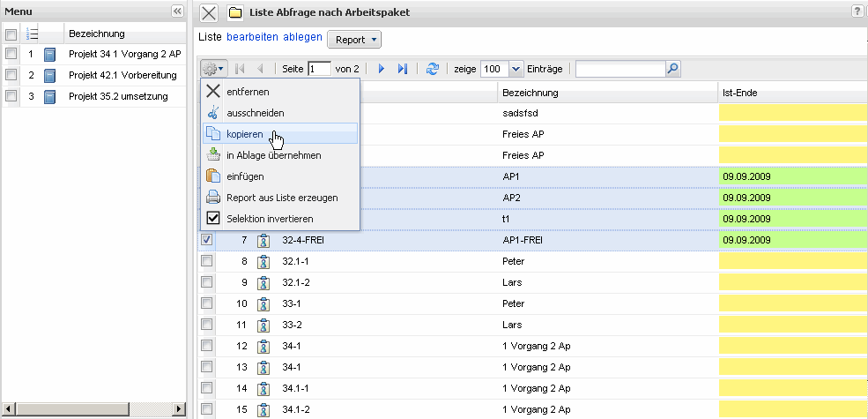868x419 pixels.
Task: Click the page number input field
Action: click(x=319, y=69)
